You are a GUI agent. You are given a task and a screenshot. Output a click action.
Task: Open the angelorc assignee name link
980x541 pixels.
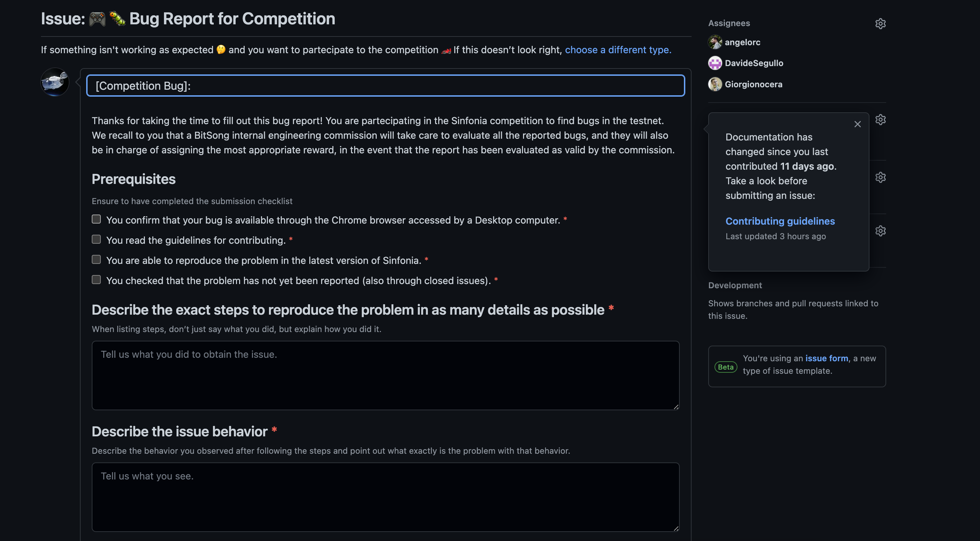coord(742,42)
